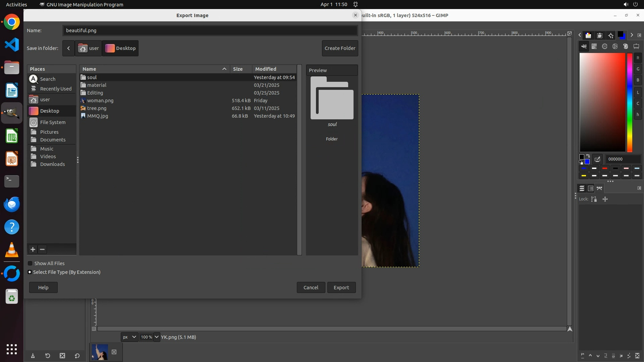Select the Palette color selector icon
The image size is (644, 362).
click(x=626, y=47)
